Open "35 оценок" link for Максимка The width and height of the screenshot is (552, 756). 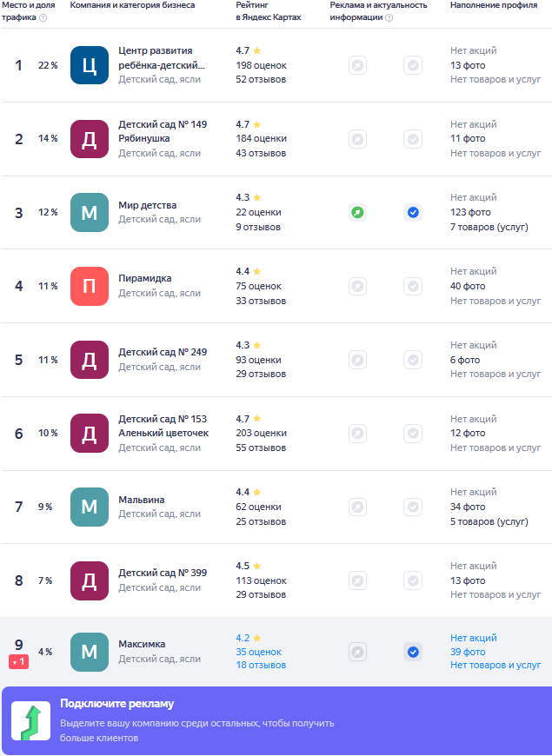coord(258,652)
